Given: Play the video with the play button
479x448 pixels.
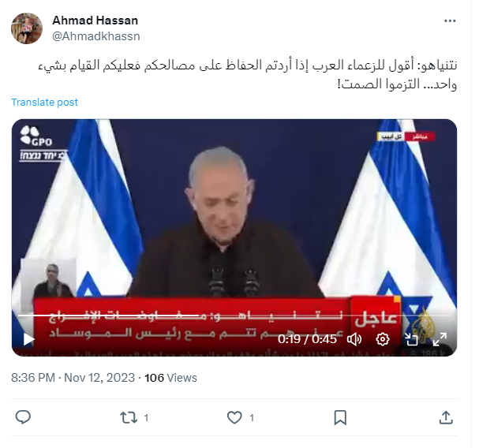Looking at the screenshot, I should point(28,339).
